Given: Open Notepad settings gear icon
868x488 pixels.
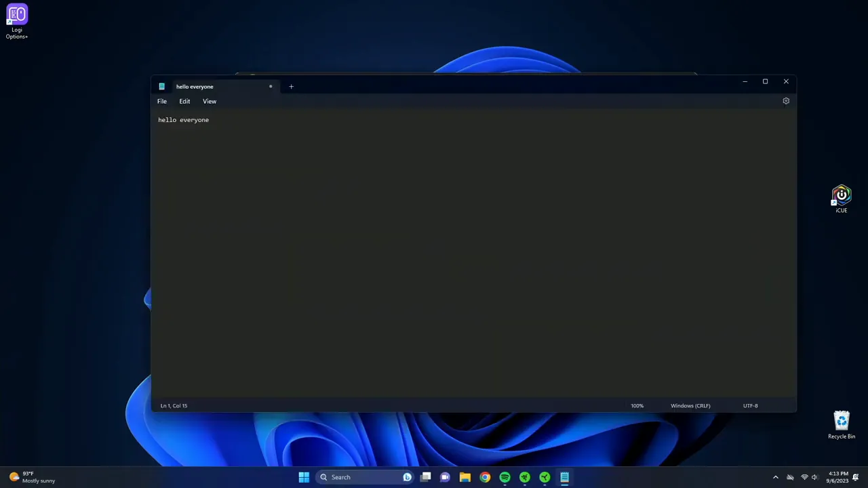Looking at the screenshot, I should [786, 101].
